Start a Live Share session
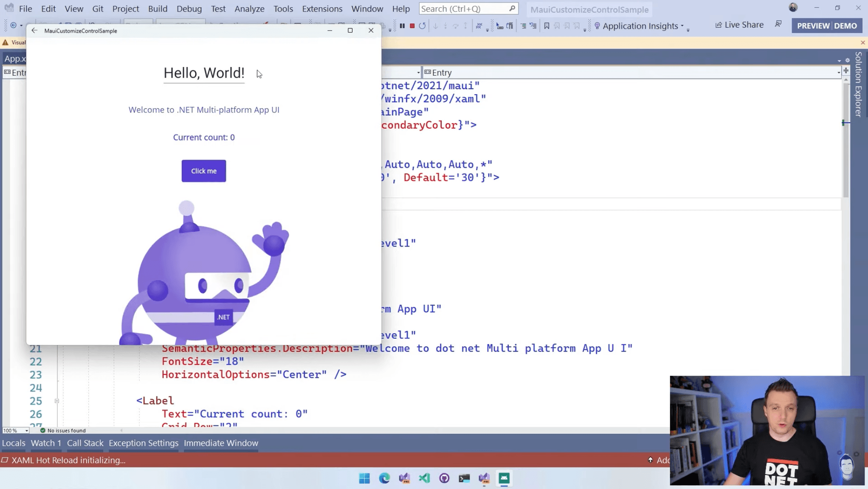This screenshot has height=489, width=868. 739,25
